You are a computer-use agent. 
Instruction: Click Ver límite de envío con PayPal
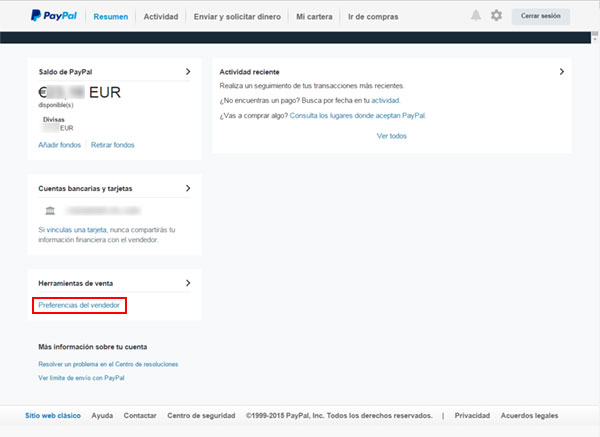click(82, 378)
